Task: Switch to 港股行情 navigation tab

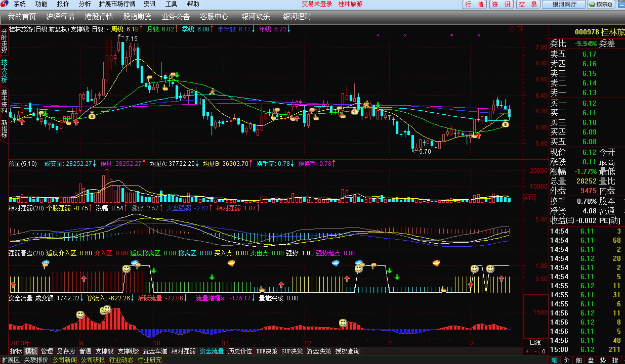Action: pyautogui.click(x=99, y=17)
